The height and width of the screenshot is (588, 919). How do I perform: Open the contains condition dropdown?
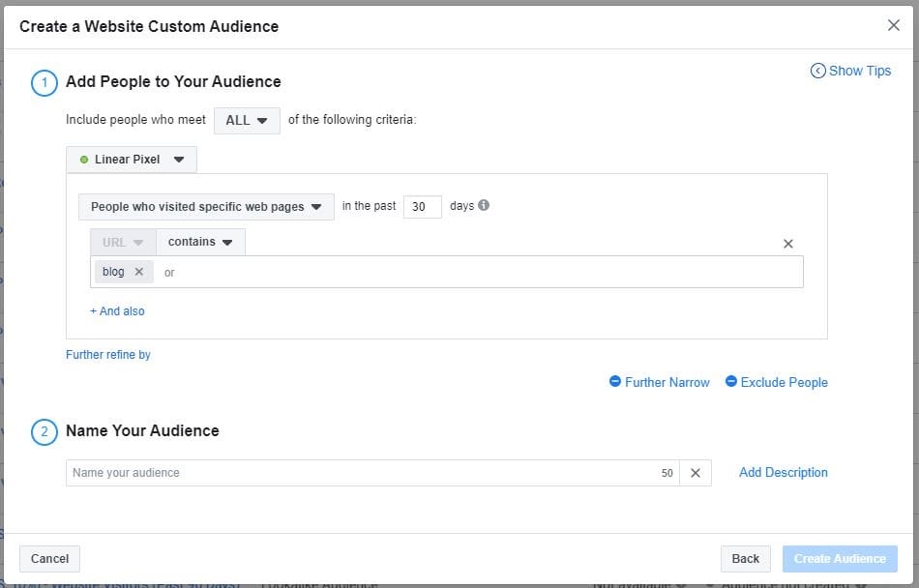(200, 242)
